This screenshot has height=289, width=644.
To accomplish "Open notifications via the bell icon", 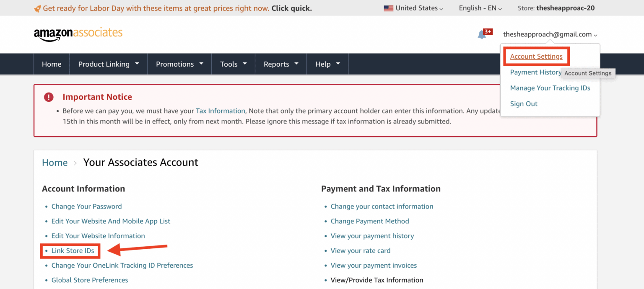I will pos(481,34).
